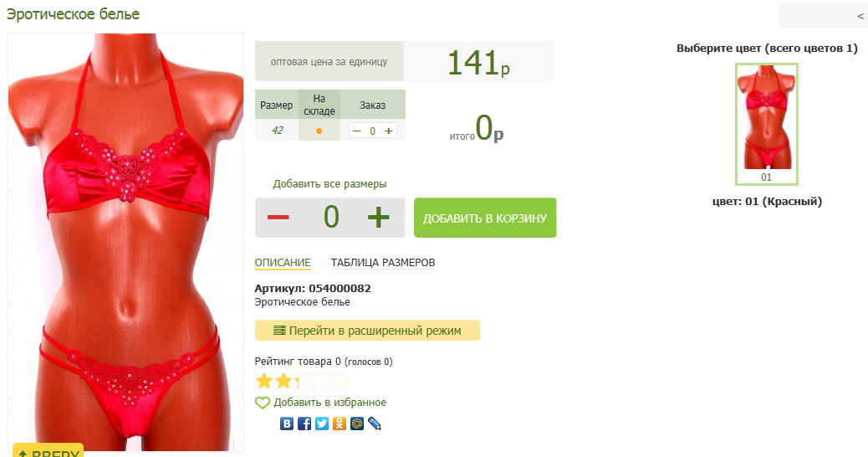Screen dimensions: 868x457
Task: Click the ДОБАВИТЬ В КОРЗИНУ button
Action: pos(485,218)
